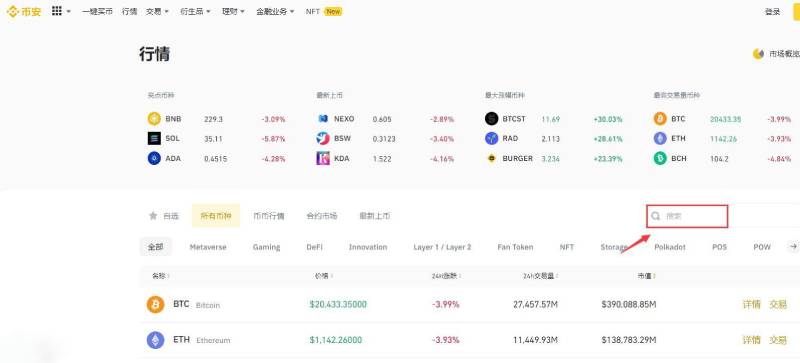Switch to the 币币行情 tab

click(269, 216)
